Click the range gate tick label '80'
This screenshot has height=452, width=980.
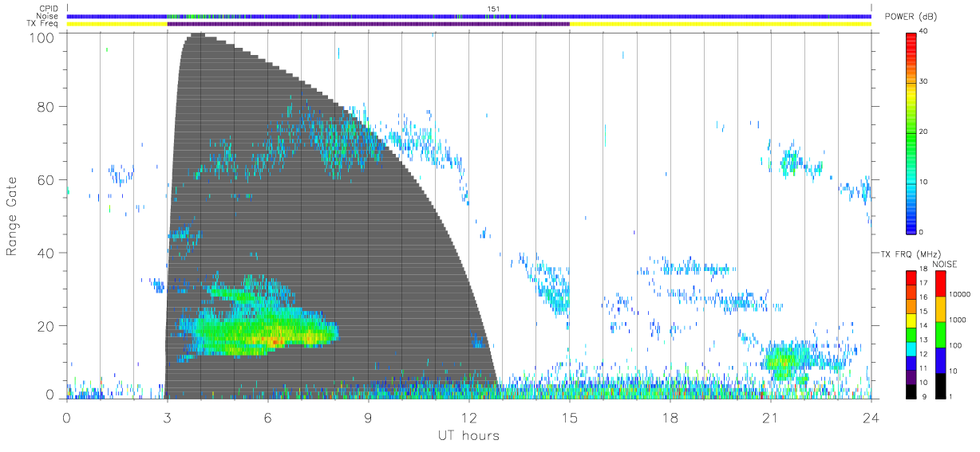pos(46,107)
